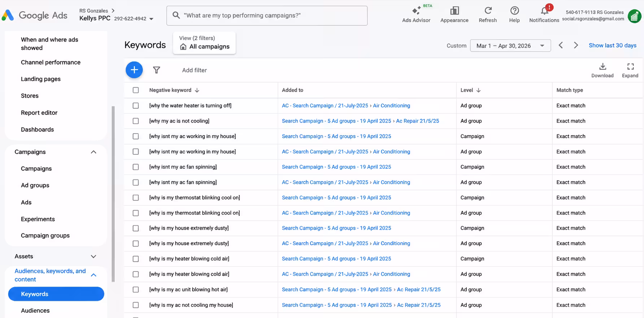Sort by Negative keyword column arrow
Screen dimensions: 644x318
(x=197, y=90)
